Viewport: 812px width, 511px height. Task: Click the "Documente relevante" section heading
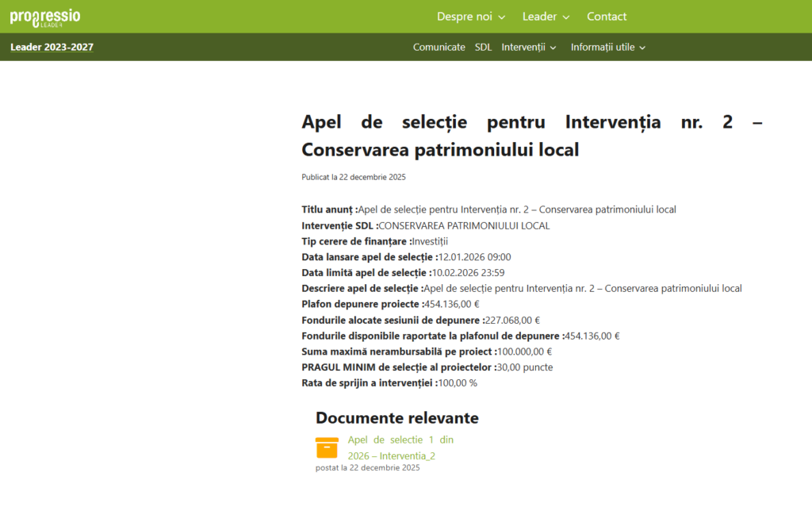point(396,417)
